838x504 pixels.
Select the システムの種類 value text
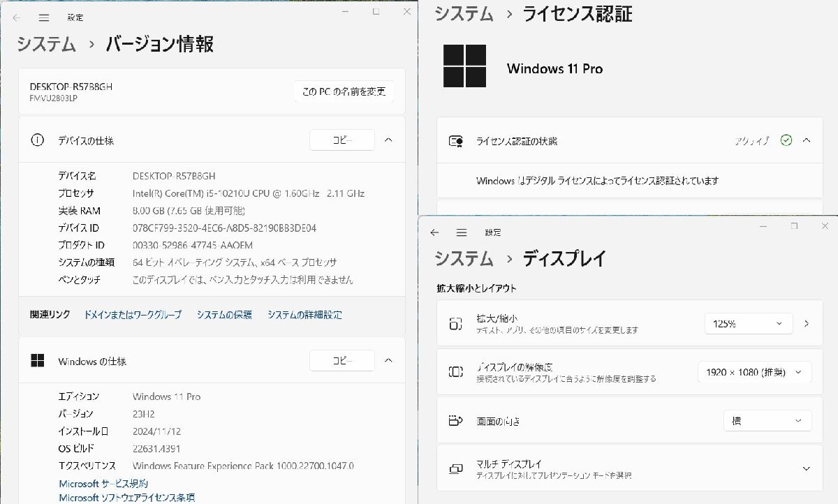(235, 262)
